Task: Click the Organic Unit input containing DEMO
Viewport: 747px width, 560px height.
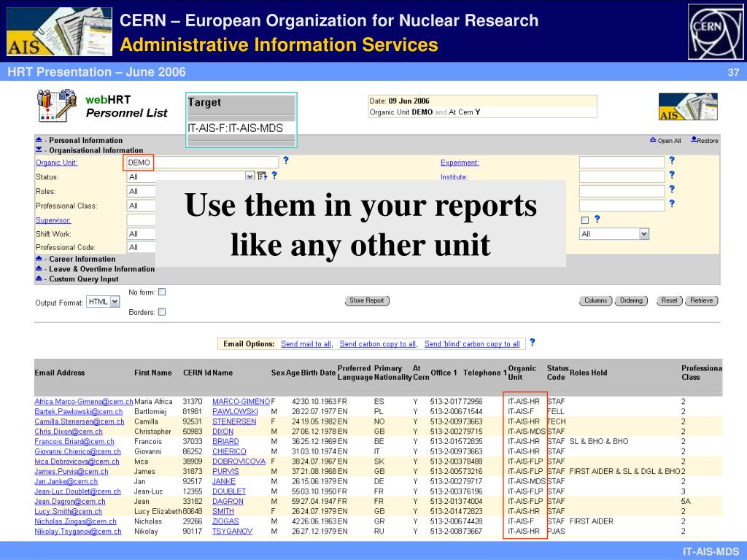Action: point(203,163)
